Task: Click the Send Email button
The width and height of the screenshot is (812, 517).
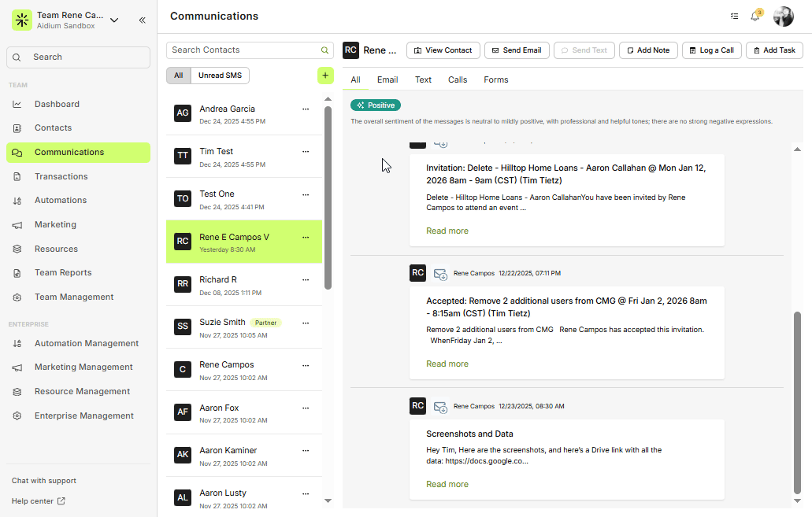Action: [x=517, y=50]
